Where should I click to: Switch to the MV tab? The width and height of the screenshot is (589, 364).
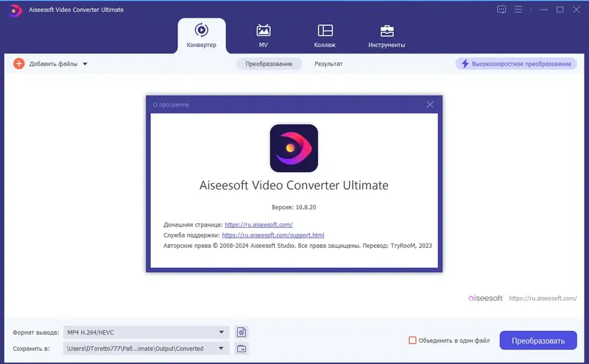264,36
